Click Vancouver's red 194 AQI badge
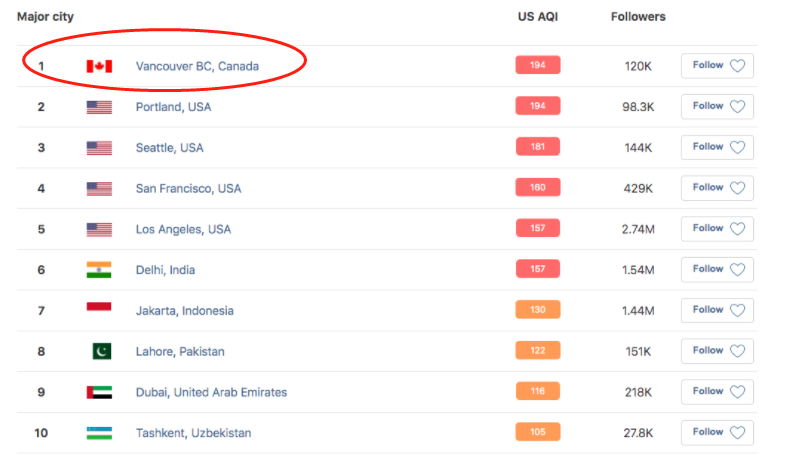 tap(537, 66)
